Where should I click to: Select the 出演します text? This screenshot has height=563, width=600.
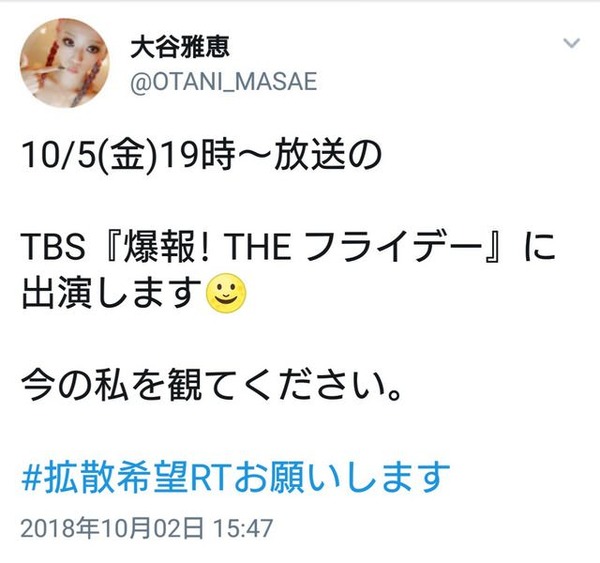pyautogui.click(x=112, y=294)
